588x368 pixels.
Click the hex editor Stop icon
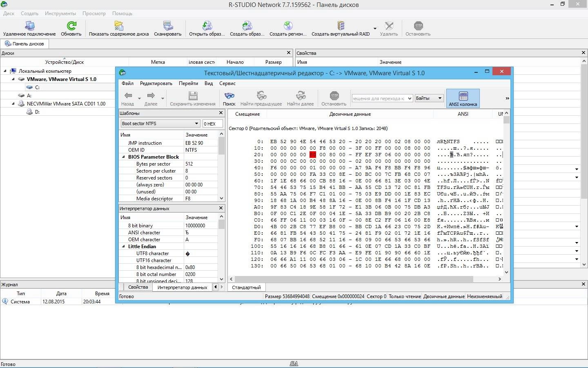pos(334,96)
